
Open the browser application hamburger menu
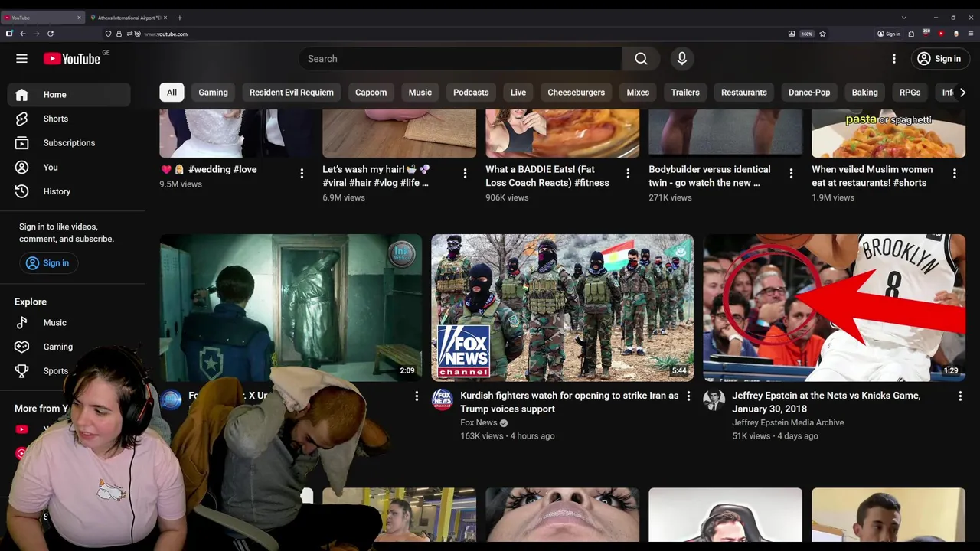pyautogui.click(x=971, y=34)
